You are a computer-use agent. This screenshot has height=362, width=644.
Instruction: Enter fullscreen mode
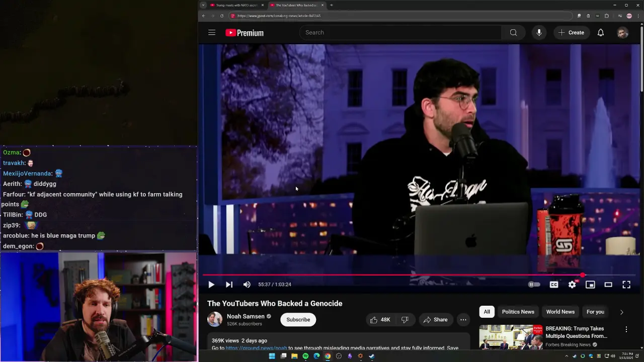point(626,285)
